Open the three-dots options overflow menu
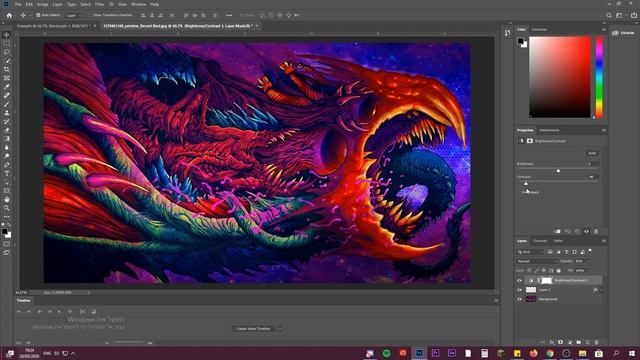Screen dimensions: 640x360 tap(229, 15)
